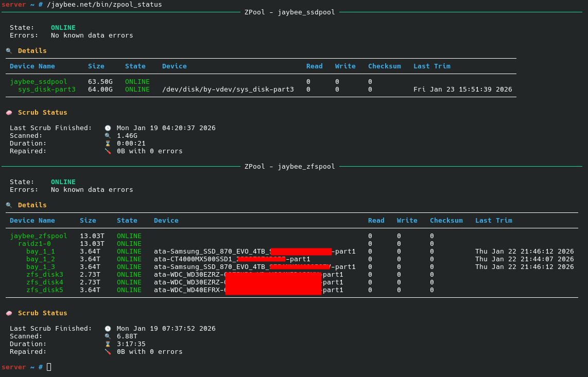Screen dimensions: 588x377
Task: Click the clock icon next to 04:20:37 timestamp
Action: click(108, 128)
